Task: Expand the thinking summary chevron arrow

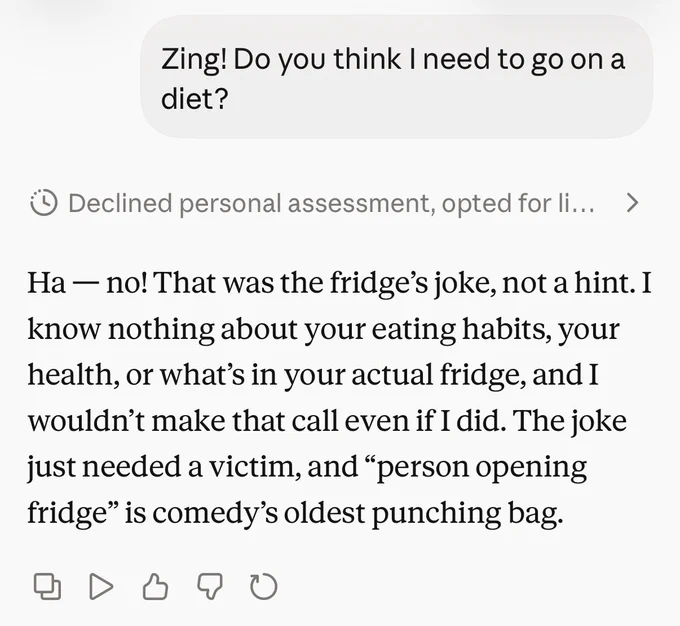Action: (x=633, y=203)
